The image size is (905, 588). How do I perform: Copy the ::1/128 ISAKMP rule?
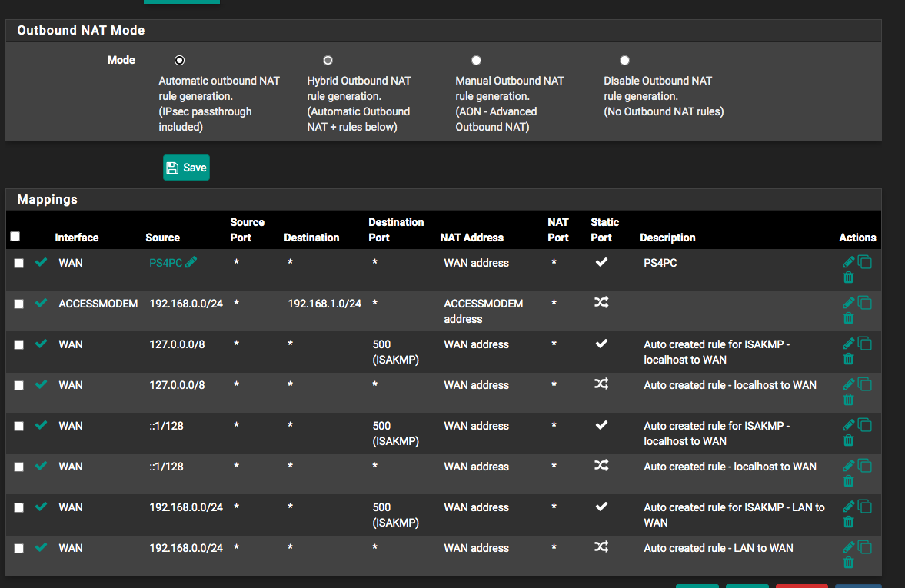click(x=864, y=425)
